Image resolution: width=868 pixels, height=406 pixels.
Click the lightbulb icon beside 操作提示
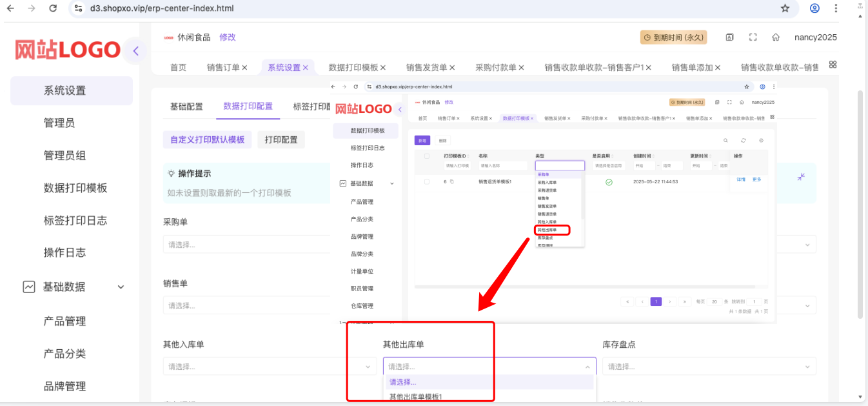(x=171, y=174)
